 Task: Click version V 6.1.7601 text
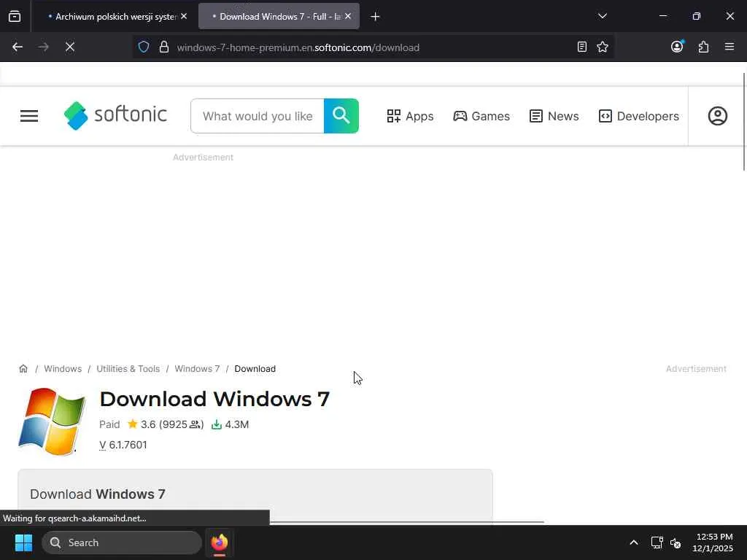pos(123,445)
